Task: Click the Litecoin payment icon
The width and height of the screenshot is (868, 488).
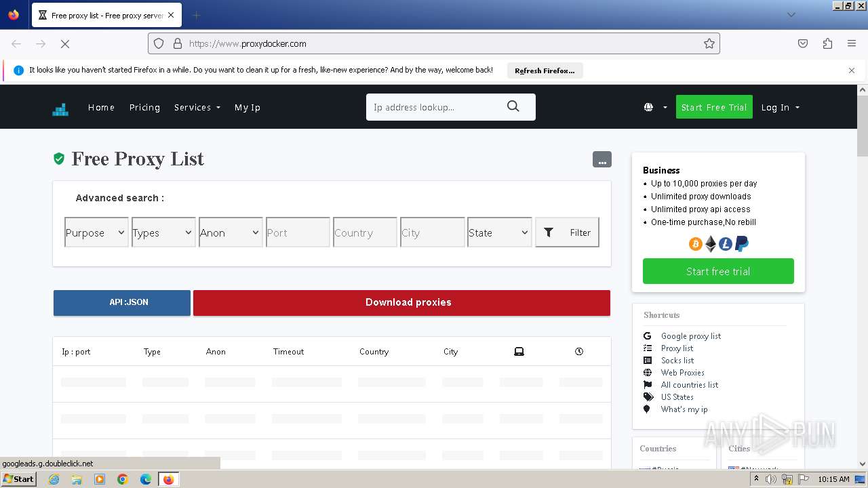Action: tap(726, 244)
